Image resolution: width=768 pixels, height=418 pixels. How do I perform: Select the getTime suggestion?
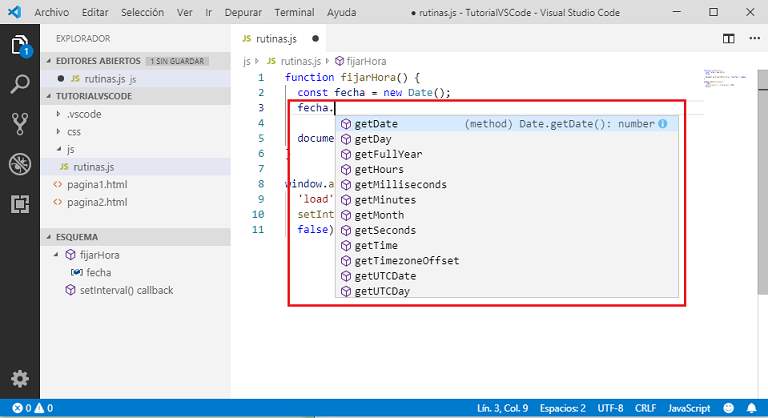click(507, 246)
